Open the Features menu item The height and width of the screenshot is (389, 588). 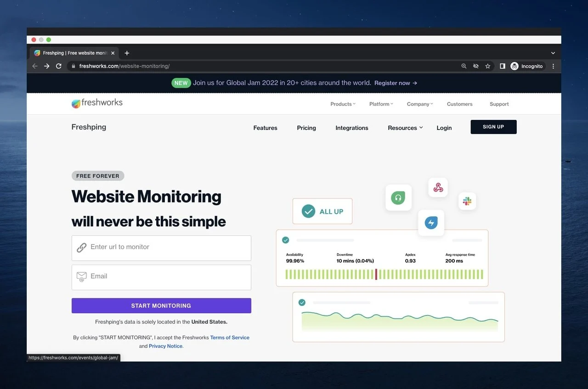coord(265,128)
